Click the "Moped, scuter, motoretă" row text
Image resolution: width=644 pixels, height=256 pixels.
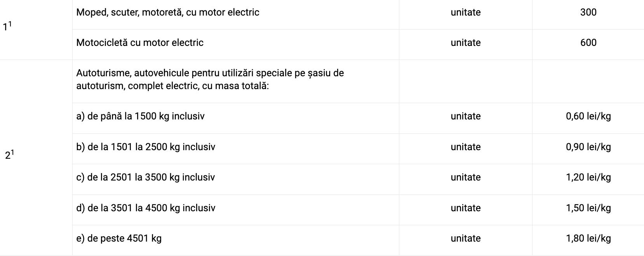coord(167,12)
